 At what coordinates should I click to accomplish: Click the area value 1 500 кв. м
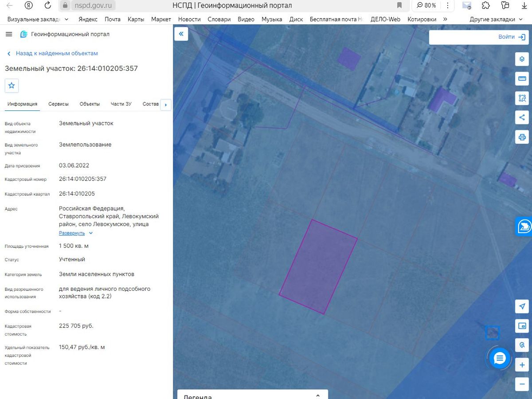(x=74, y=246)
